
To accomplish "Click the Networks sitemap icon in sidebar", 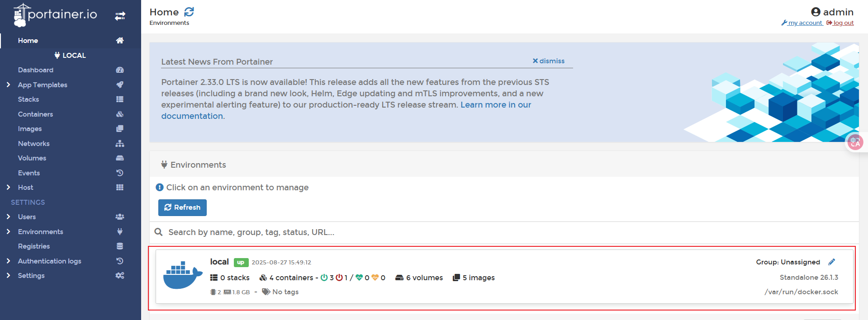I will pyautogui.click(x=120, y=144).
